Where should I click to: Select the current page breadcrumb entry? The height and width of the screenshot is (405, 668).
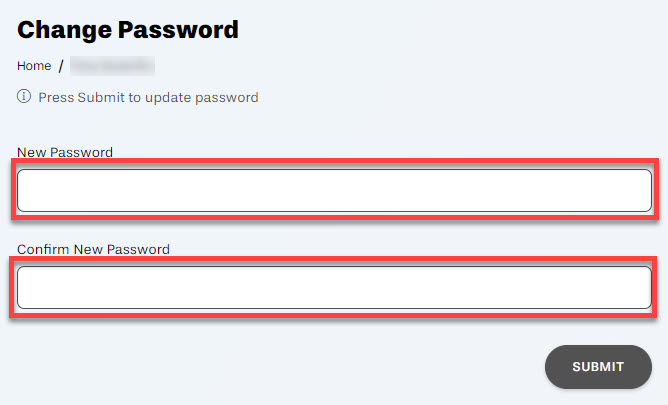pos(111,66)
